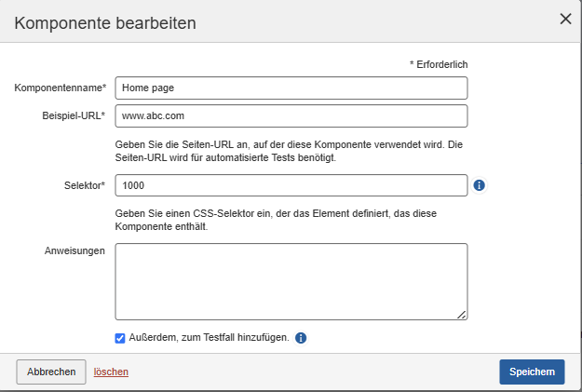The image size is (582, 392).
Task: Select the Selektor input showing 1000
Action: [291, 185]
